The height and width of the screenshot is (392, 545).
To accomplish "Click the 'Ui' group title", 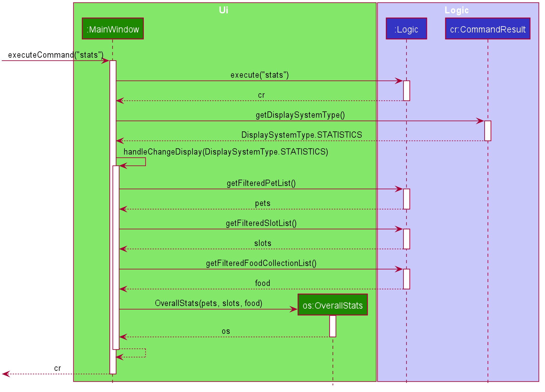I will tap(223, 10).
